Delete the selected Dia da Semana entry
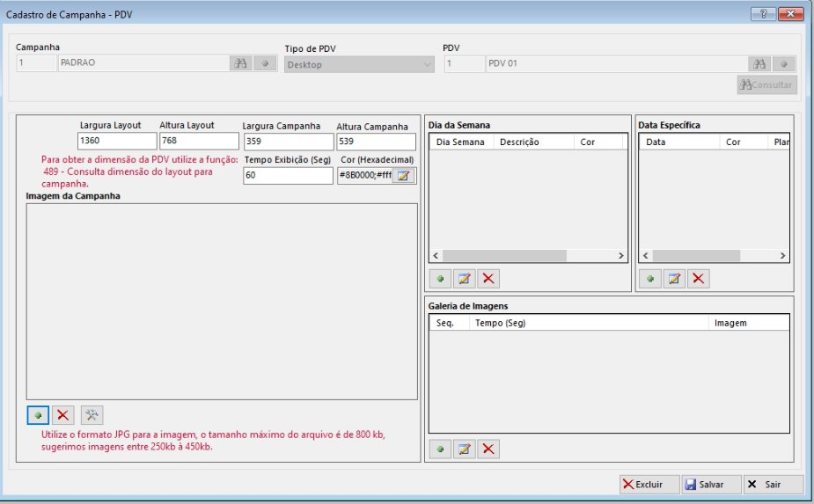 coord(488,278)
